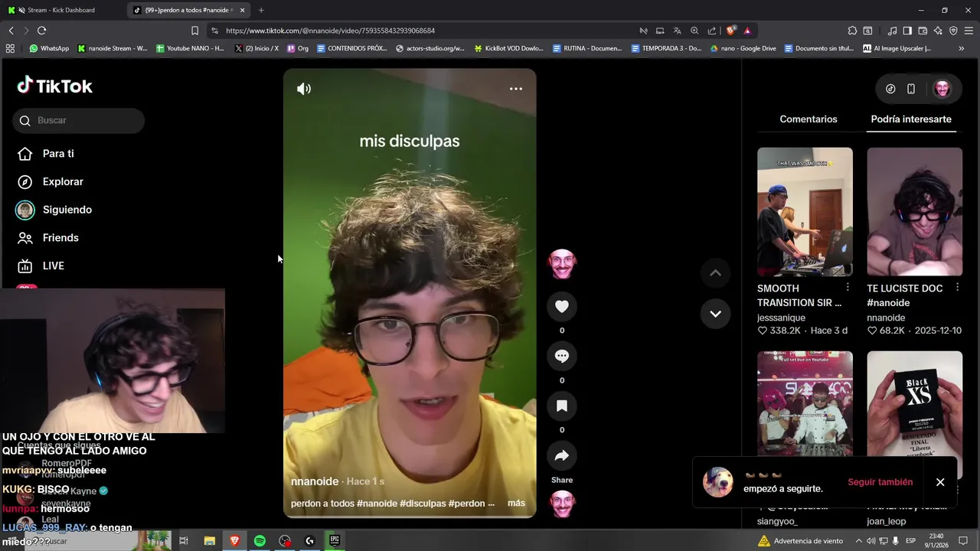This screenshot has height=551, width=980.
Task: Open the WhatsApp bookmark
Action: pos(49,48)
